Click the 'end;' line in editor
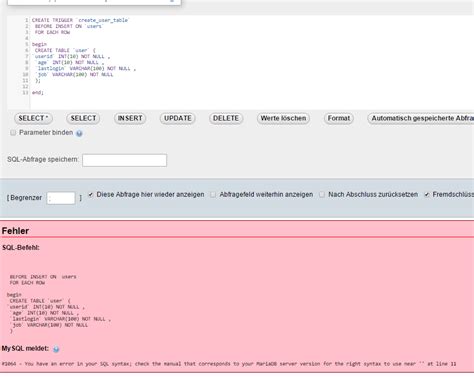Viewport: 474px width, 377px height. (38, 92)
